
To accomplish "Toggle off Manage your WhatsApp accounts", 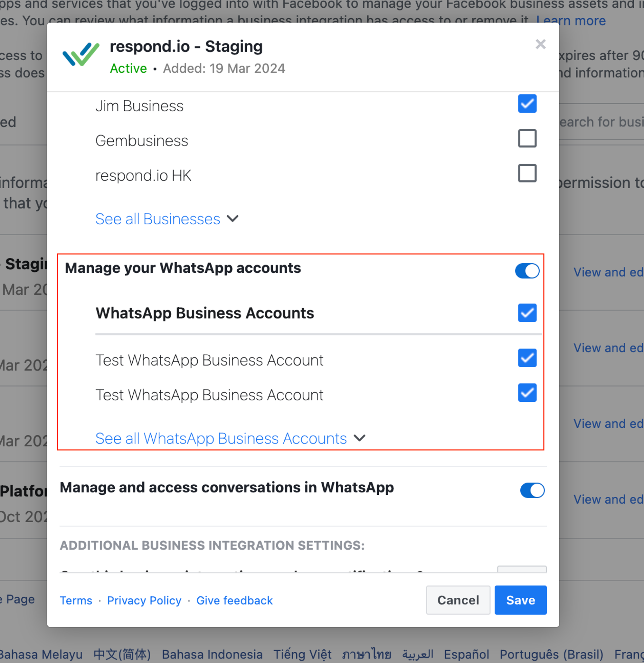I will tap(527, 271).
